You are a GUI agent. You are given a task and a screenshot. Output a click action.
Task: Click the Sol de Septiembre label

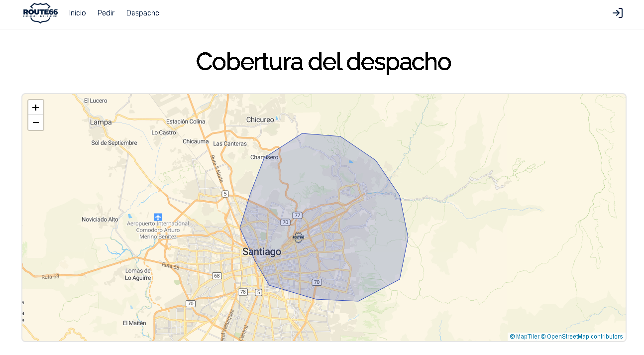coord(114,143)
